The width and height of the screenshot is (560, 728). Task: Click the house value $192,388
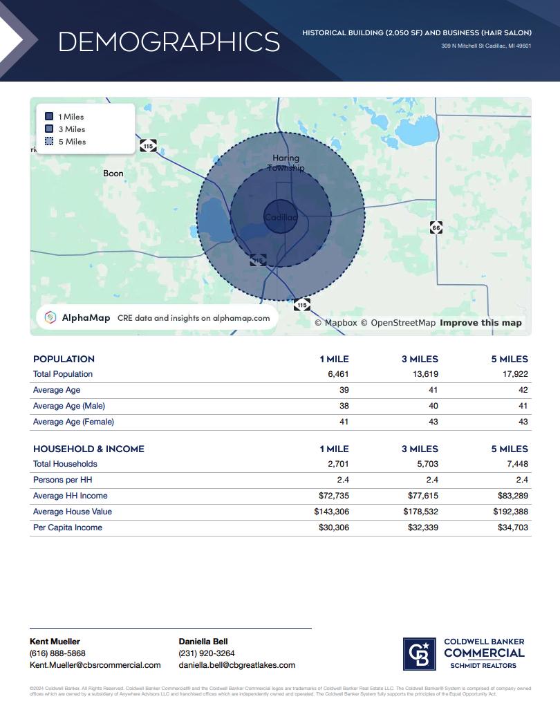(510, 511)
